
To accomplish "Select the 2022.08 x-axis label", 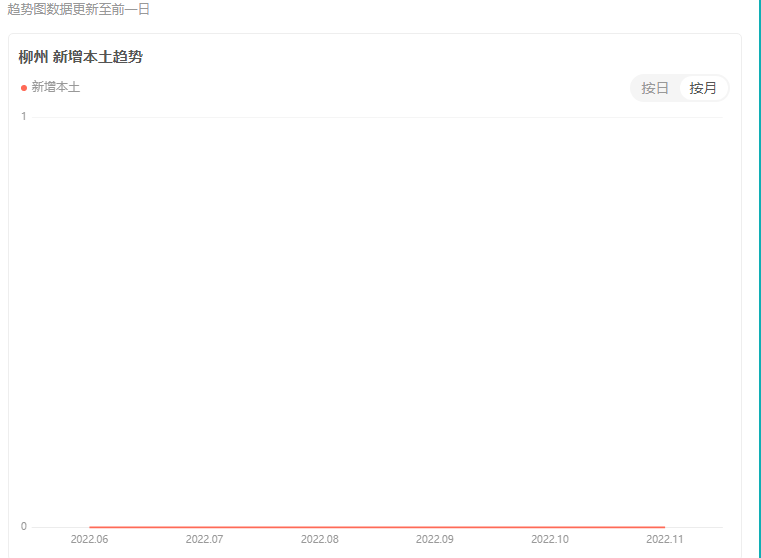I will click(x=320, y=539).
